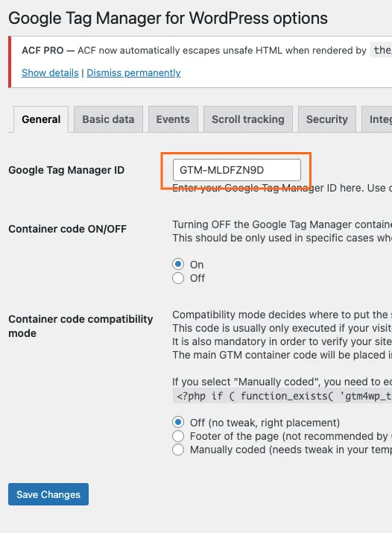
Task: Click the Google Tag Manager ID label
Action: tap(66, 170)
